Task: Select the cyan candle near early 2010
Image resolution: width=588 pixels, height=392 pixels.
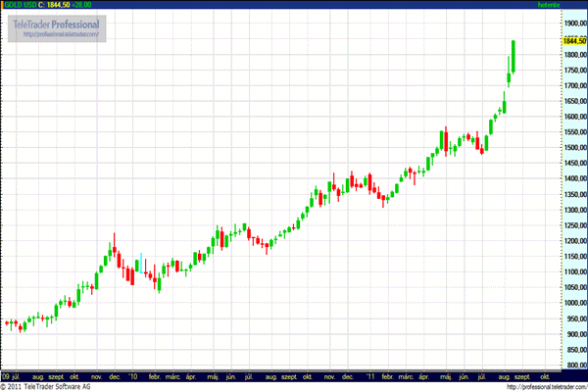Action: pos(144,261)
